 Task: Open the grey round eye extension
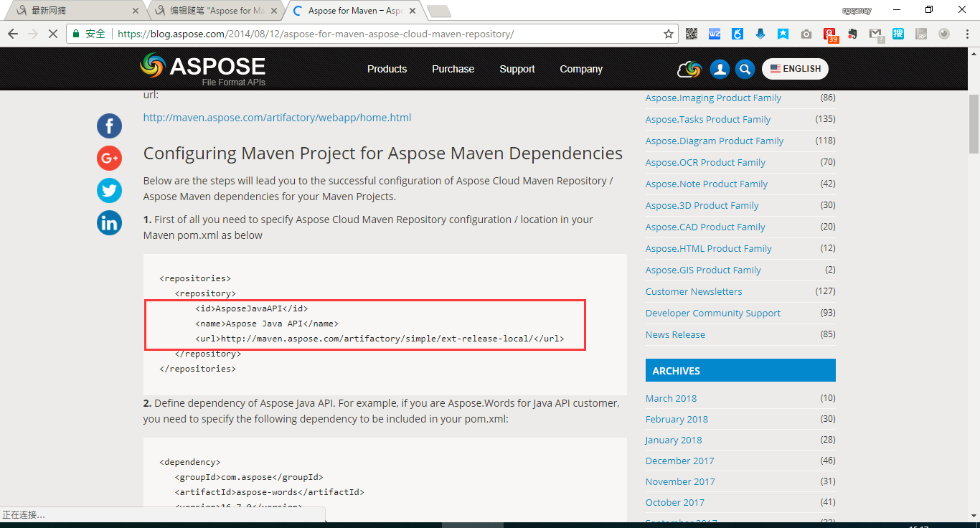(x=944, y=34)
